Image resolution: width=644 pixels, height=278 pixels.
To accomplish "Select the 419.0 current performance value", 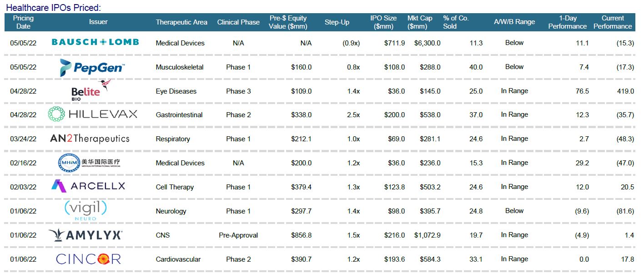I will (625, 91).
